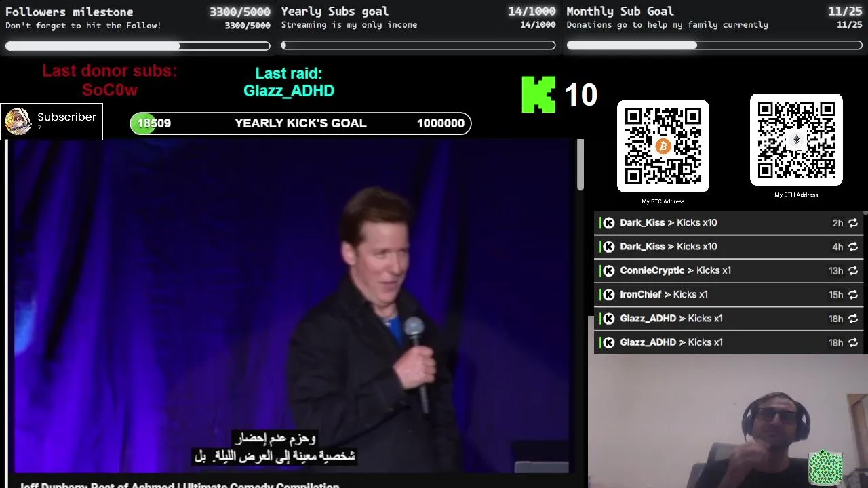Click Kick icon beside first Glazz_ADHD row
This screenshot has width=868, height=488.
coord(609,319)
